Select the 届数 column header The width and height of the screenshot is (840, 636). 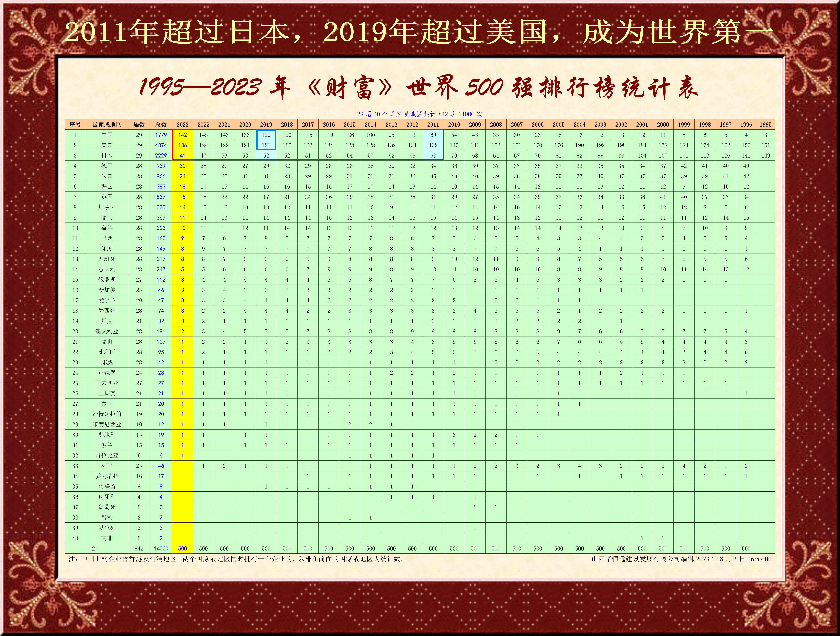click(x=139, y=124)
